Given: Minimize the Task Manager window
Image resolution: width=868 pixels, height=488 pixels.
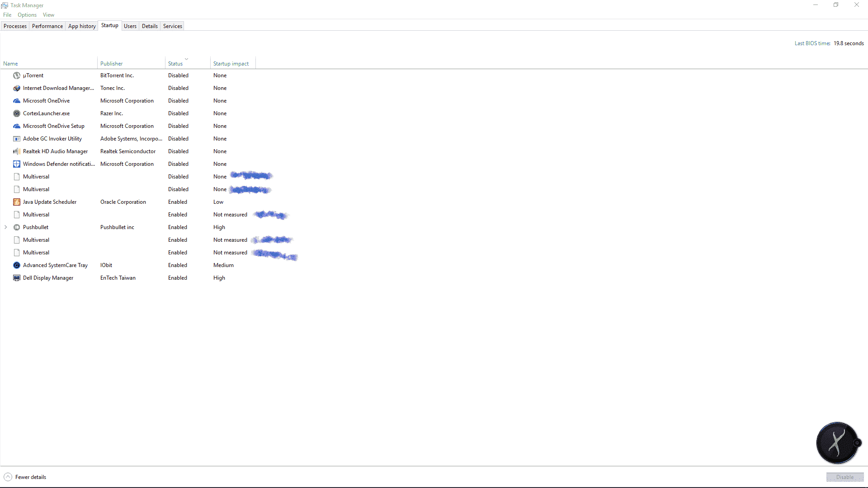Looking at the screenshot, I should click(816, 5).
